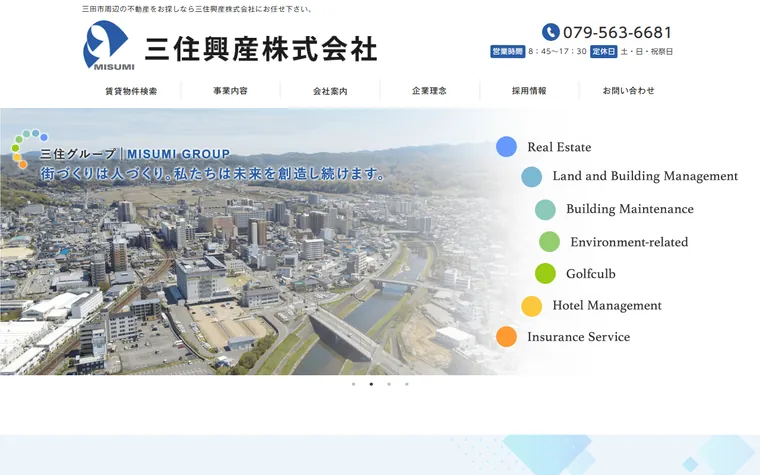Image resolution: width=760 pixels, height=475 pixels.
Task: Click the 街づくりは人づくり slogan text
Action: (213, 174)
